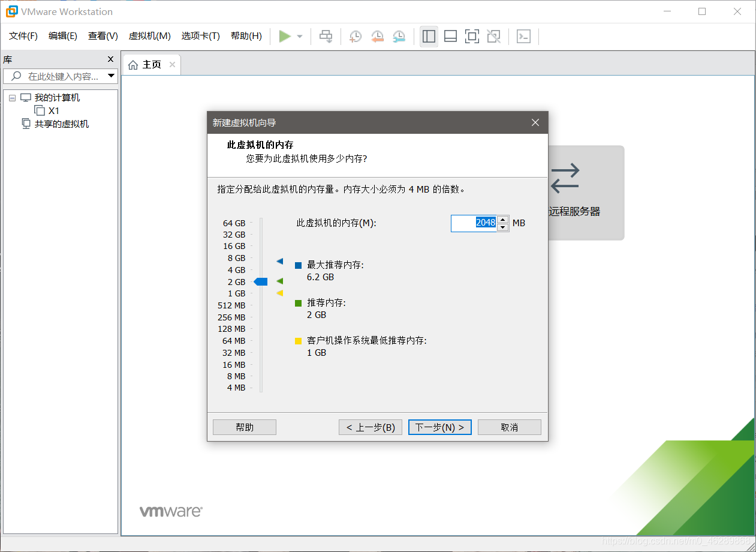This screenshot has width=756, height=552.
Task: Click the 1 GB scale label
Action: 237,293
